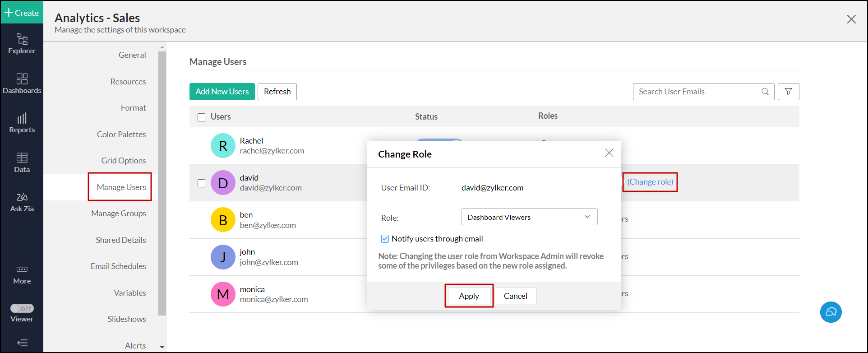Open Ask Zia assistant
This screenshot has height=353, width=868.
[22, 202]
